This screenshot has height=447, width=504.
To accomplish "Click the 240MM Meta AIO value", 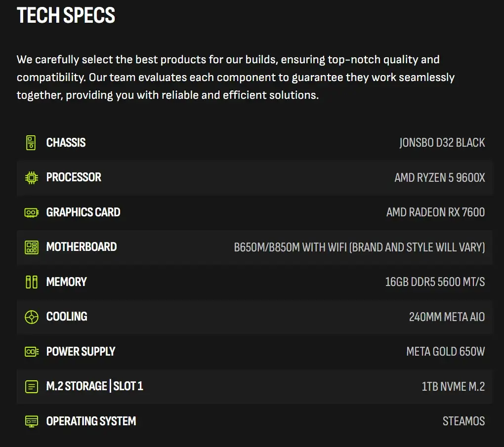I will coord(447,317).
